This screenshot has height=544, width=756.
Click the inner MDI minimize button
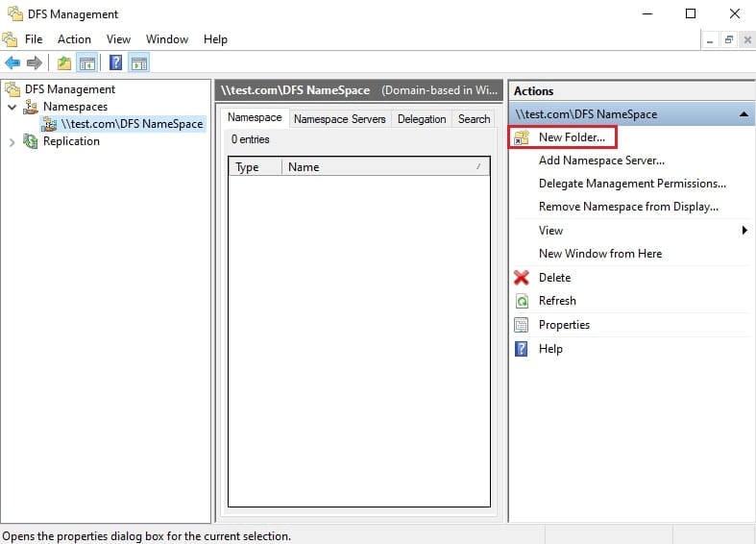coord(710,40)
